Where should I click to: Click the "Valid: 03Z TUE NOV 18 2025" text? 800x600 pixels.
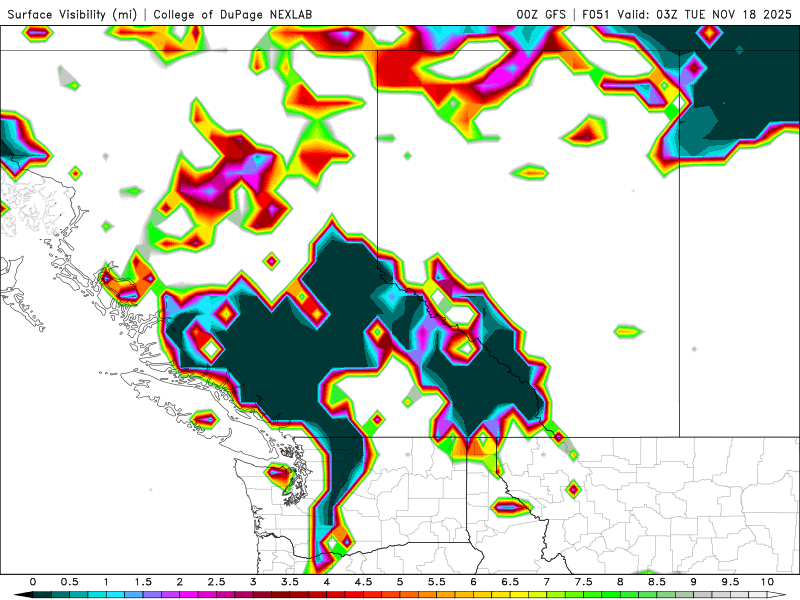705,14
